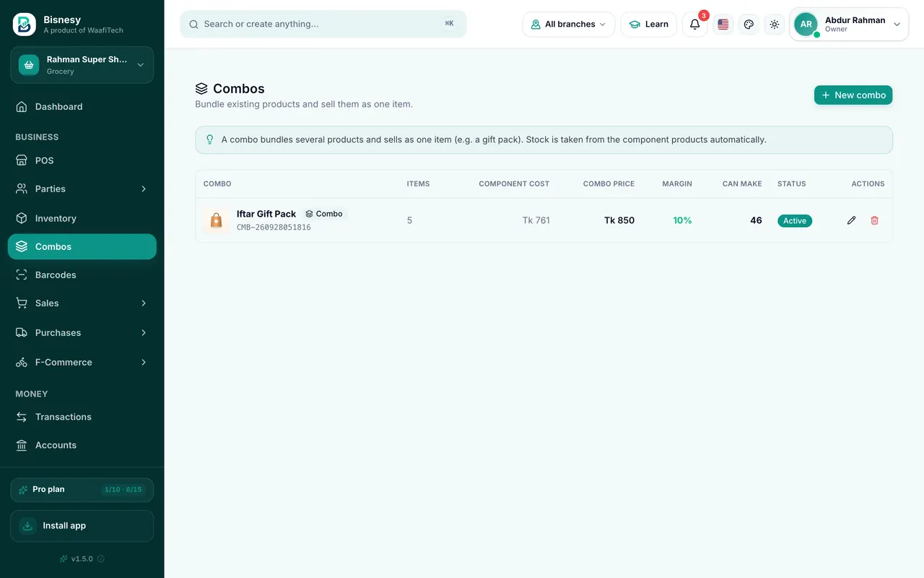This screenshot has height=578, width=924.
Task: Change language via the flag icon
Action: pos(723,25)
